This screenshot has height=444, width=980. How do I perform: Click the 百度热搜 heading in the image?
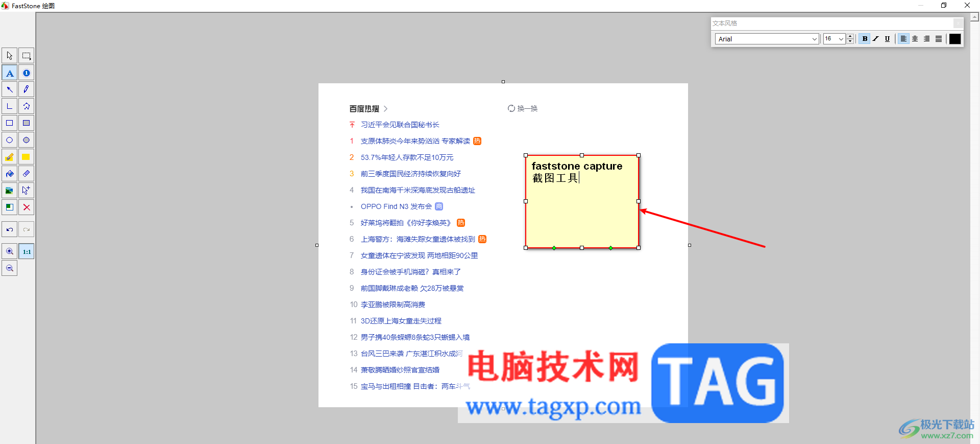click(364, 109)
